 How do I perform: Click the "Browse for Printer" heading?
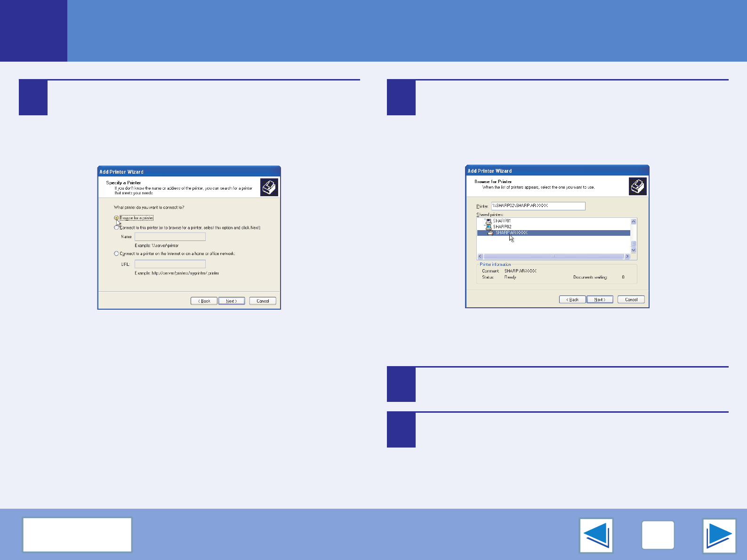[x=493, y=182]
